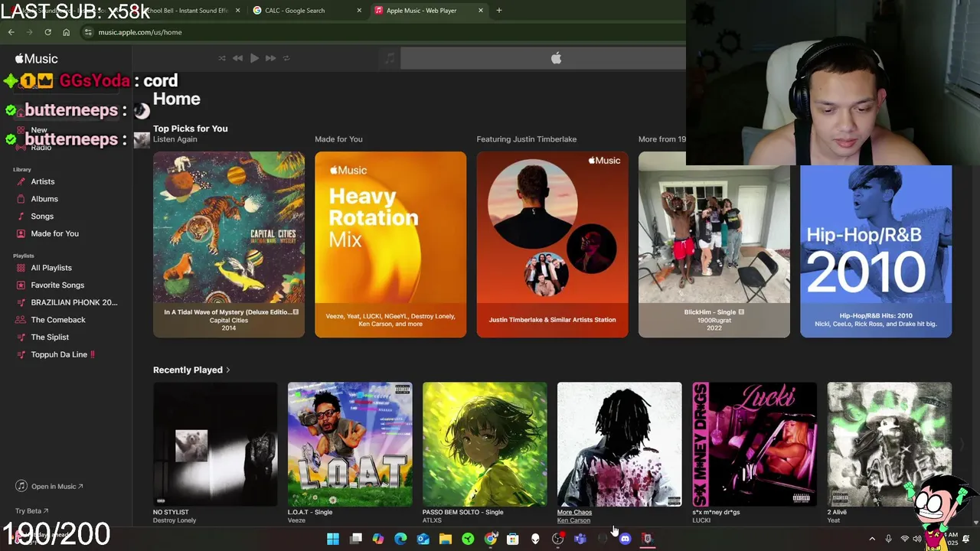The image size is (980, 551).
Task: Switch to the School Bell Sound Effect tab
Action: [x=188, y=11]
